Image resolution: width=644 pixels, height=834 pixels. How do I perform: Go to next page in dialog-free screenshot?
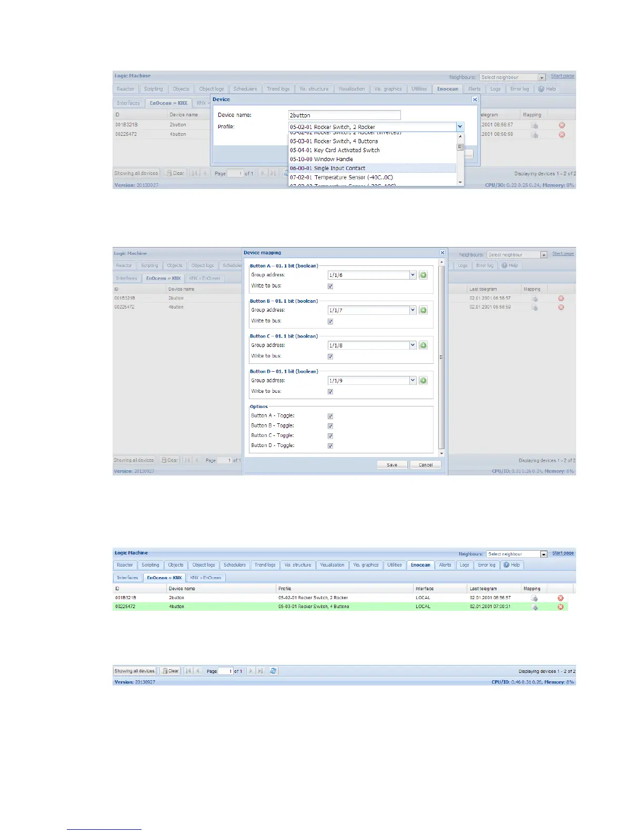click(250, 671)
